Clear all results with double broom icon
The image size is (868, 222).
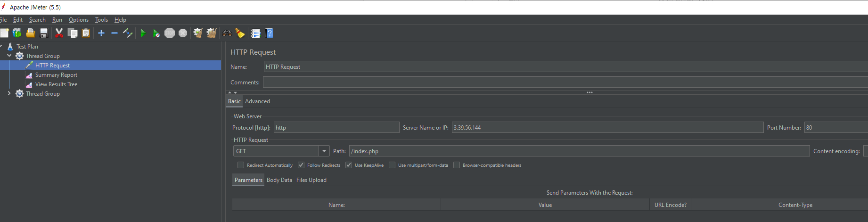pos(212,33)
